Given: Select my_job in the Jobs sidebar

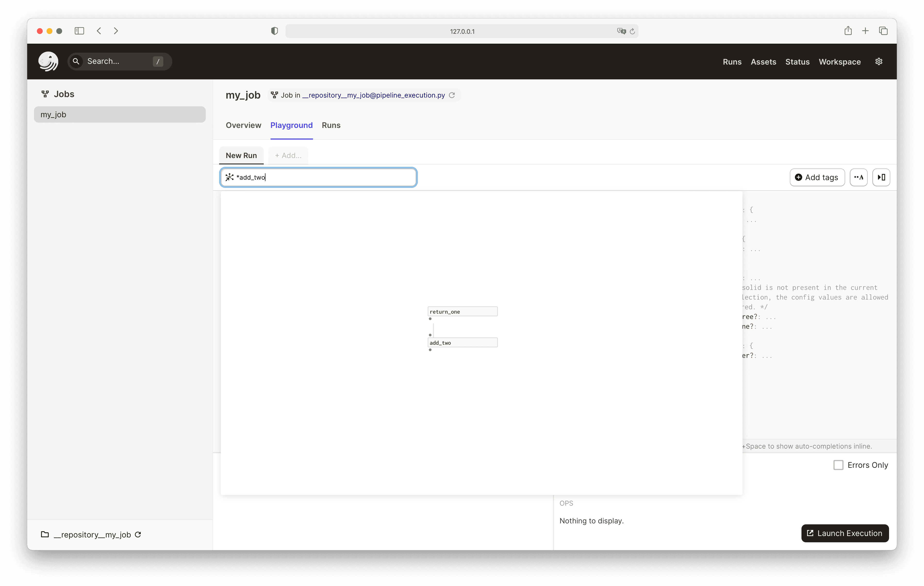Looking at the screenshot, I should point(119,114).
